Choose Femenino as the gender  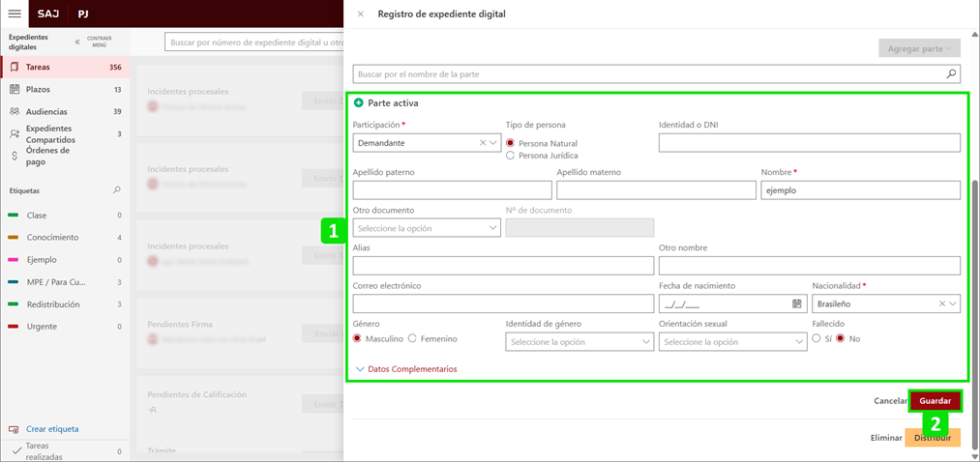[412, 339]
